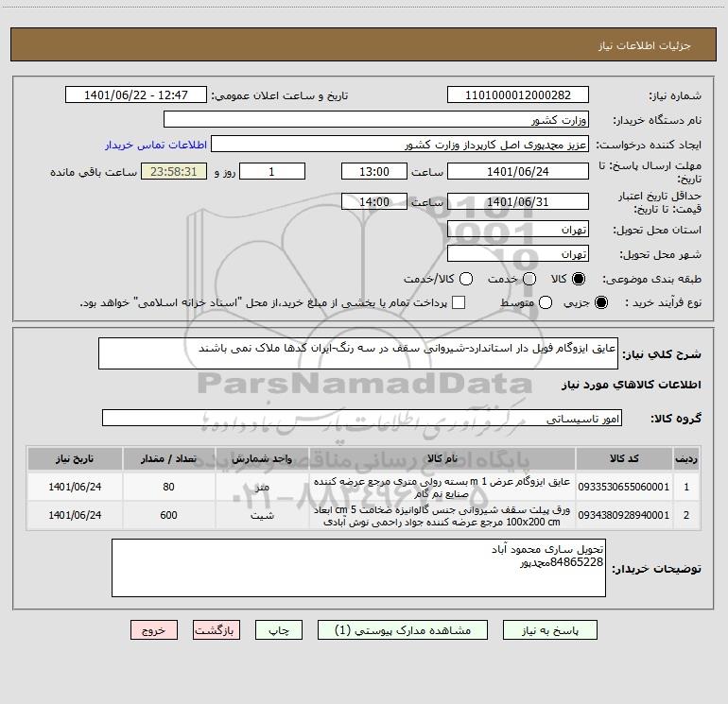Click general description field عایق ایزوگام
Image resolution: width=728 pixels, height=704 pixels.
(358, 353)
